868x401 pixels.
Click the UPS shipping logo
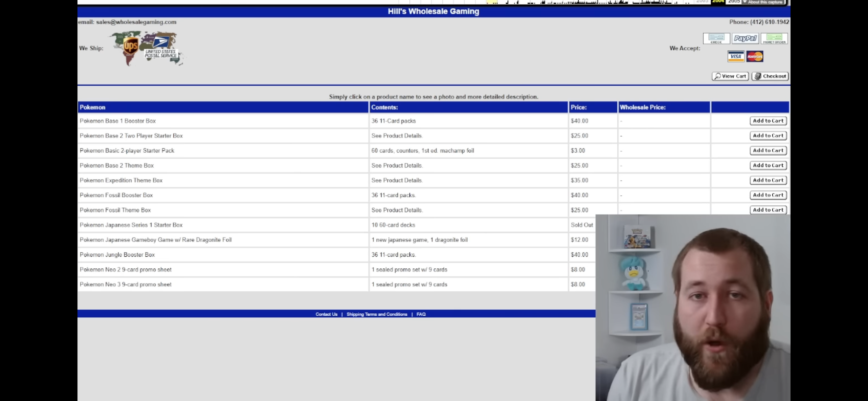coord(131,46)
